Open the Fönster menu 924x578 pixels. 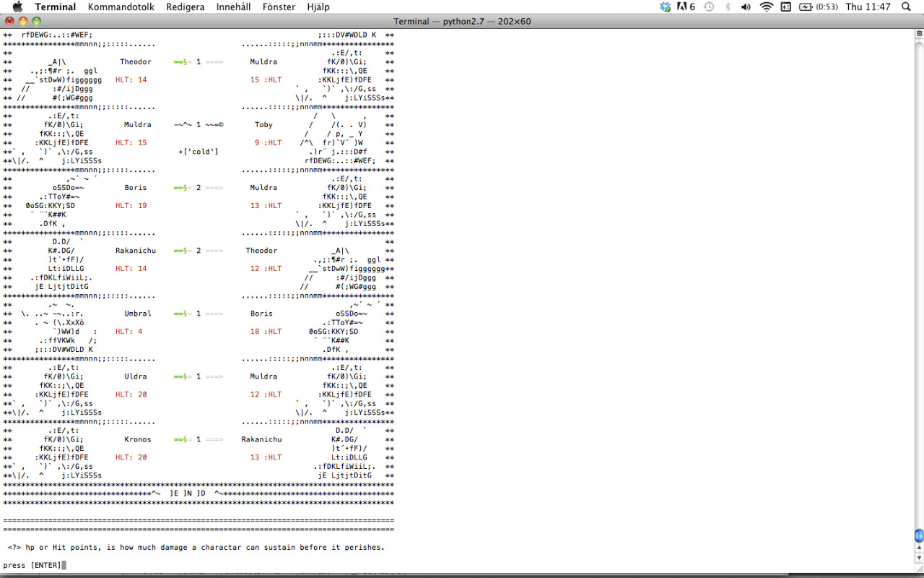point(279,7)
